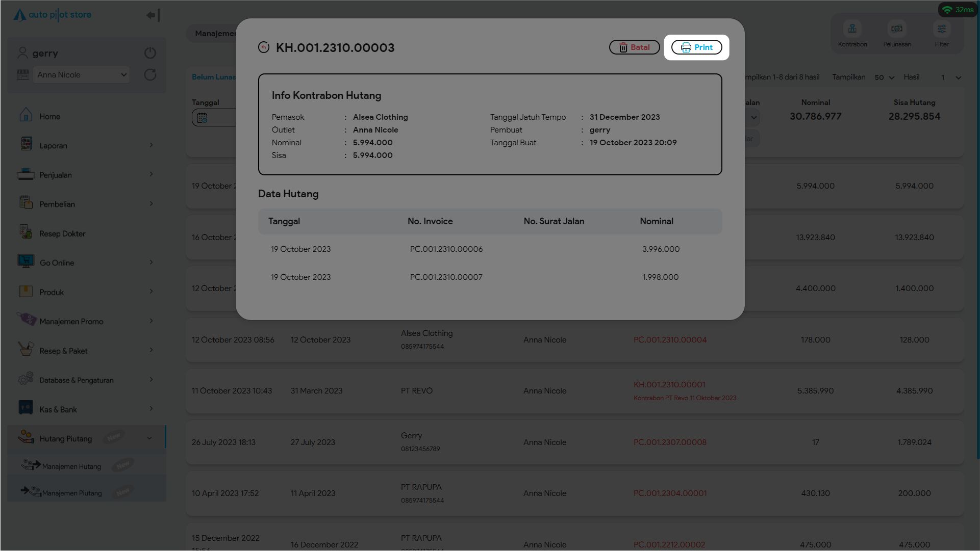This screenshot has height=551, width=980.
Task: Click the Batal cancel button
Action: coord(634,47)
